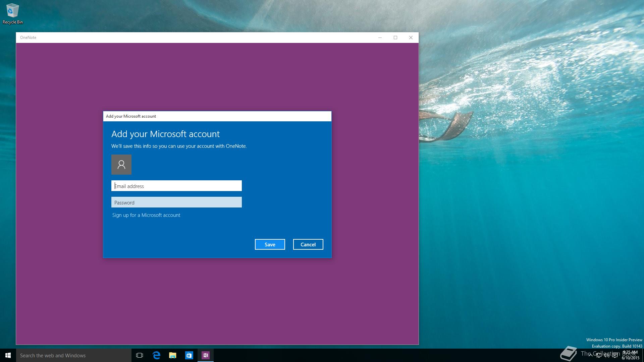Click the Password input field
Screen dimensions: 644x362
click(x=176, y=202)
